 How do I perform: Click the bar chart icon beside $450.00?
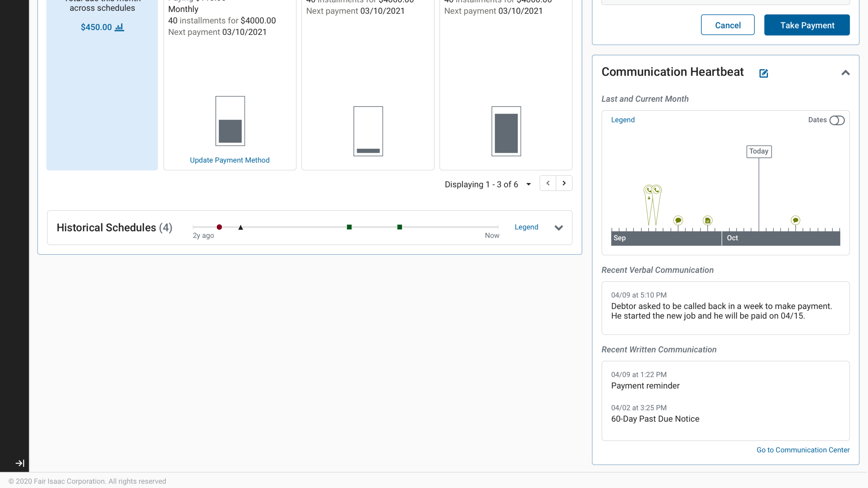[119, 27]
